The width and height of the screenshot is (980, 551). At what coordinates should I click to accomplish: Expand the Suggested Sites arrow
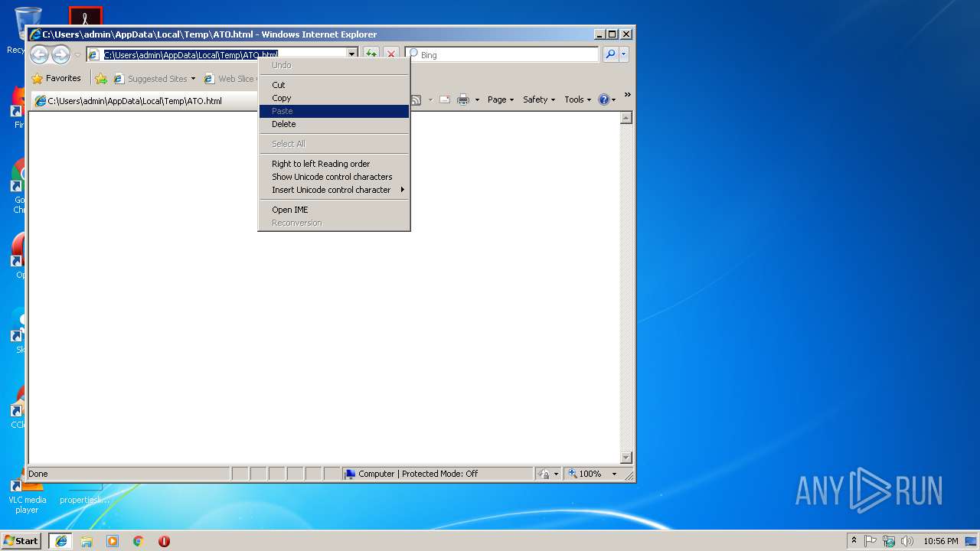tap(193, 78)
